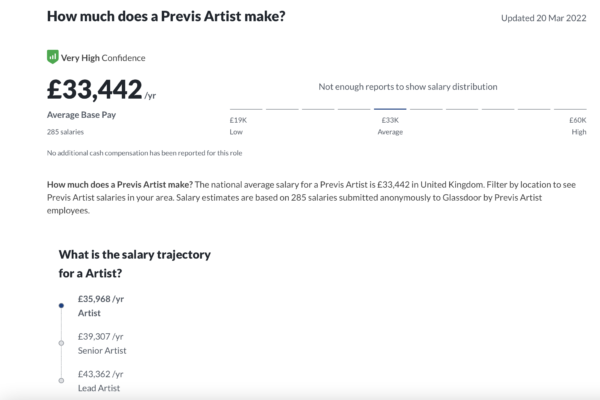This screenshot has width=600, height=400.
Task: Click the green Very High Confidence shield icon
Action: pos(52,57)
